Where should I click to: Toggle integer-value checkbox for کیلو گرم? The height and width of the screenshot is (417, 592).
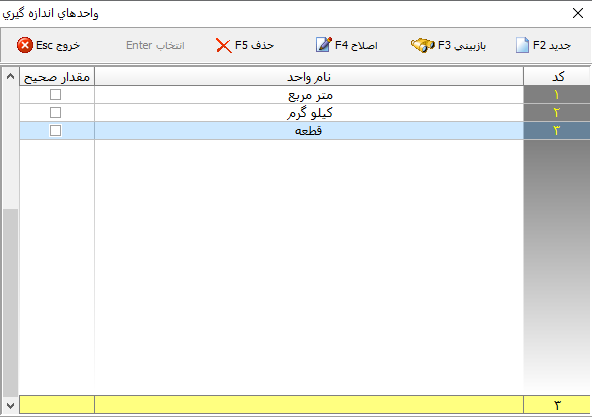tap(56, 113)
